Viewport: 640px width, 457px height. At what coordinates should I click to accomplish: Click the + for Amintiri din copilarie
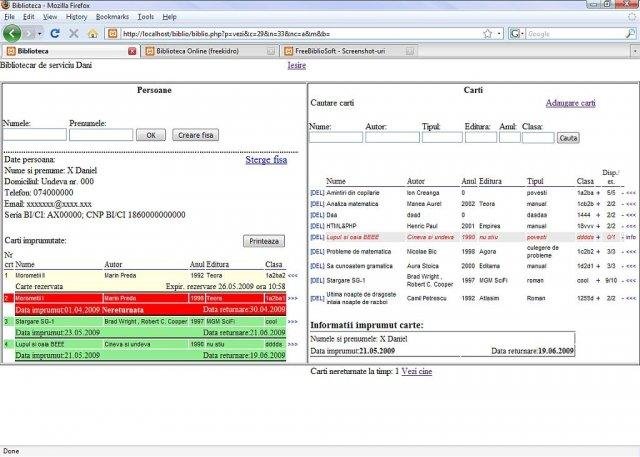coord(598,193)
